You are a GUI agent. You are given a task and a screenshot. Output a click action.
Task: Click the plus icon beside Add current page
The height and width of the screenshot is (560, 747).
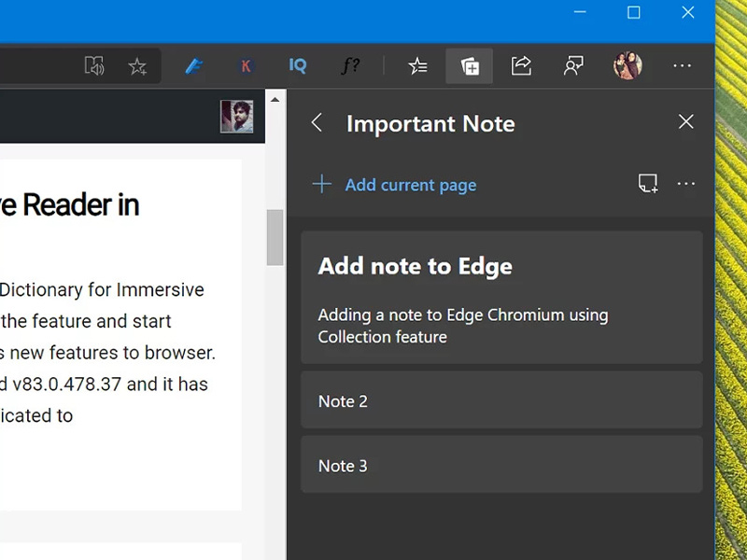coord(322,184)
